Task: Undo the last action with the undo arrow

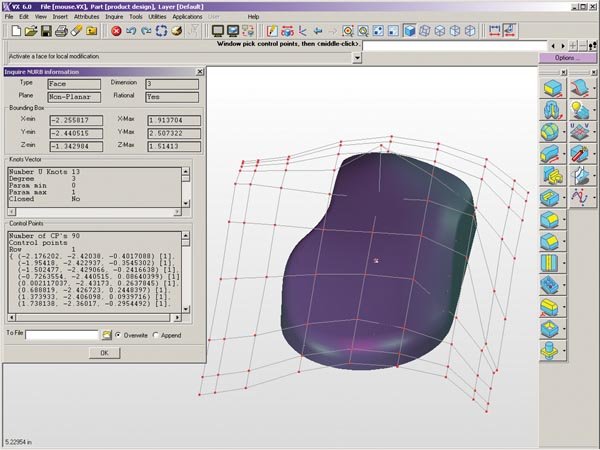Action: point(131,31)
